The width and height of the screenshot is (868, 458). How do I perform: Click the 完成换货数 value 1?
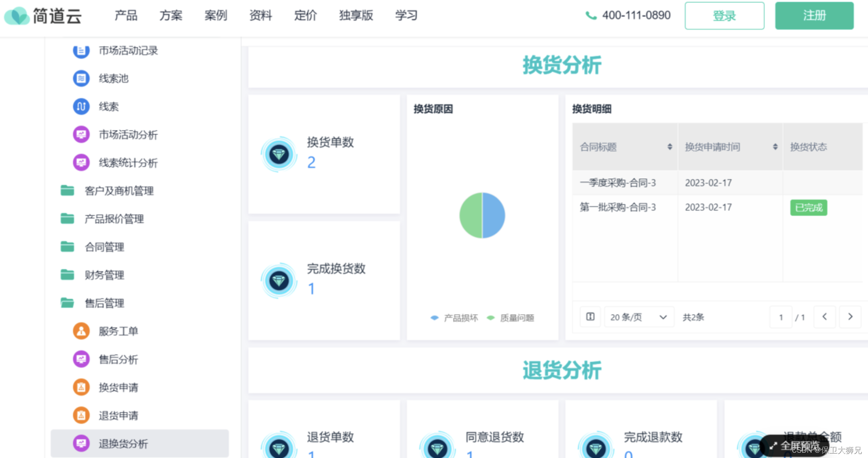click(311, 289)
